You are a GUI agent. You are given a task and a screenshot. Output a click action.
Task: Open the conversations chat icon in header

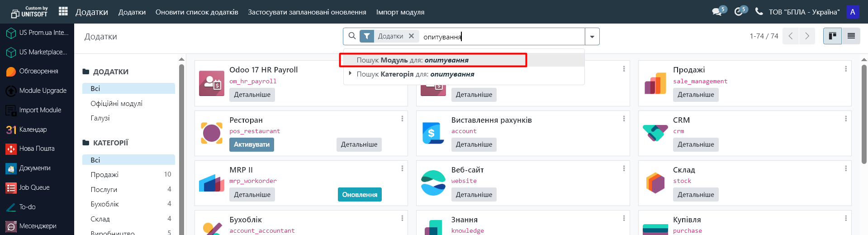(x=716, y=12)
